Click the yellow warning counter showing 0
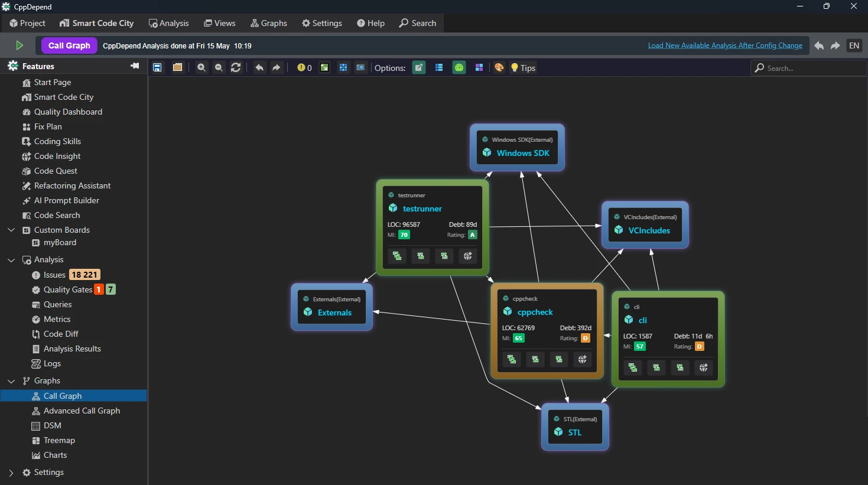 pyautogui.click(x=304, y=68)
